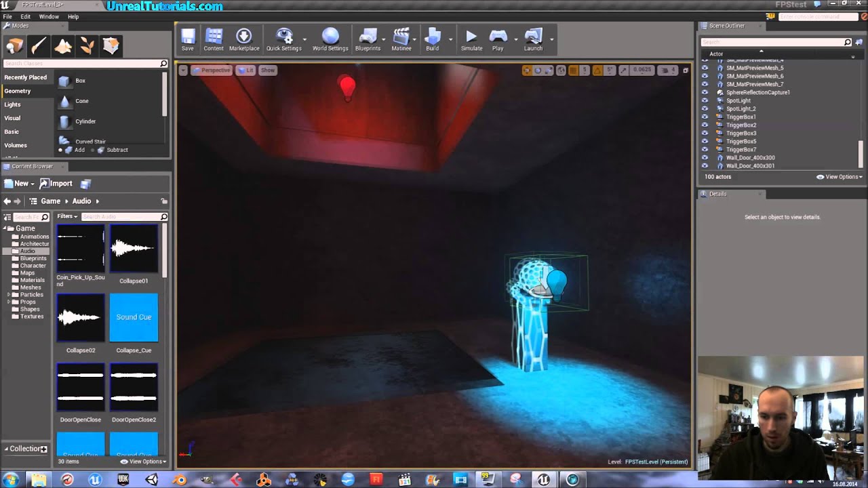Select the Lights category tab
Screen dimensions: 868x488
coord(27,104)
